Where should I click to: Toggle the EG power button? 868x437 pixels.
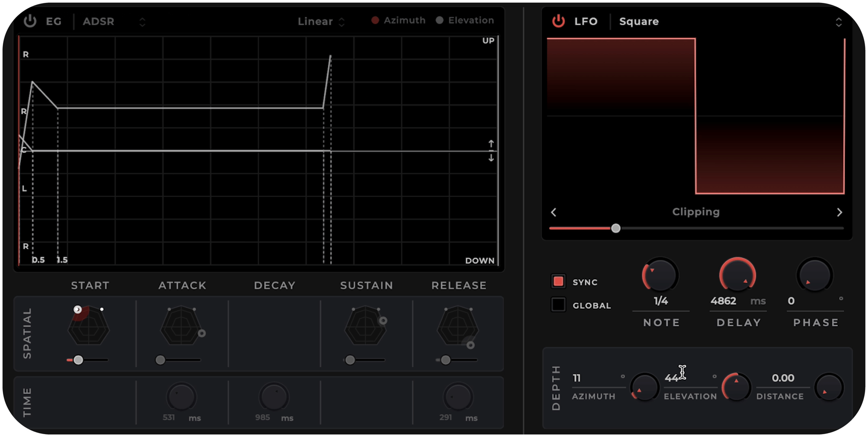(x=30, y=21)
